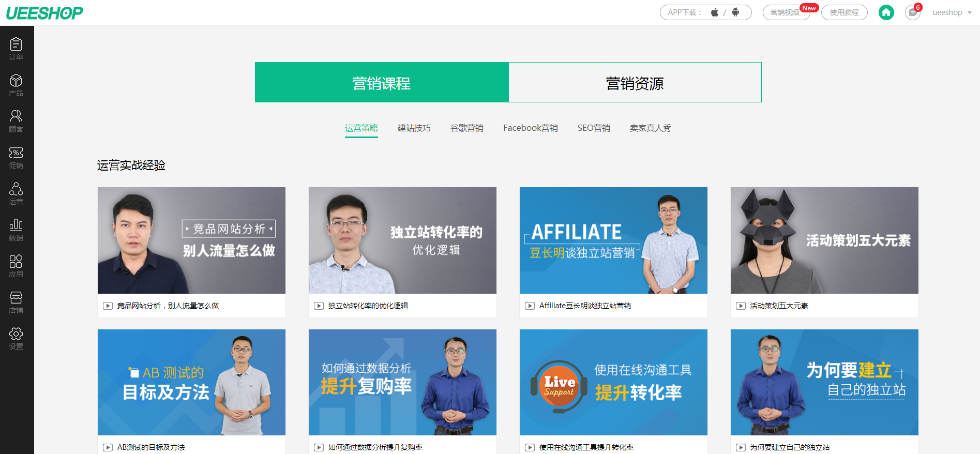Click the Android app download icon
The width and height of the screenshot is (980, 454).
735,12
